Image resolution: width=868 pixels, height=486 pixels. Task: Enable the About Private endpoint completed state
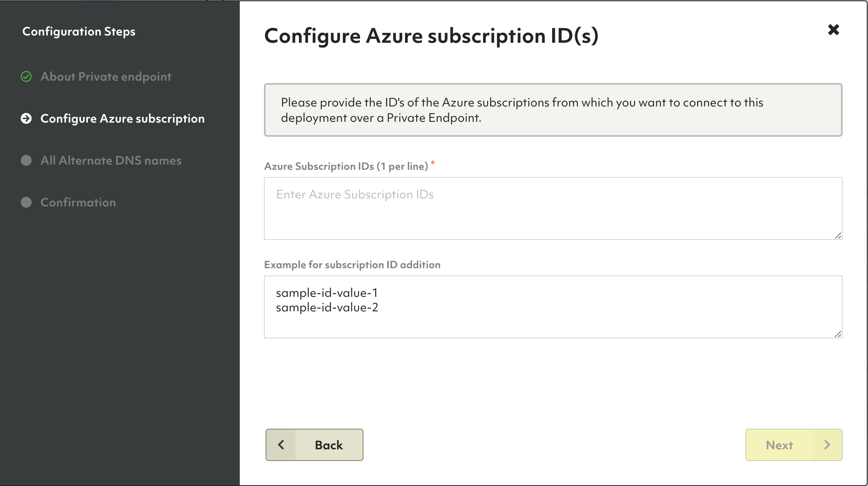tap(26, 76)
